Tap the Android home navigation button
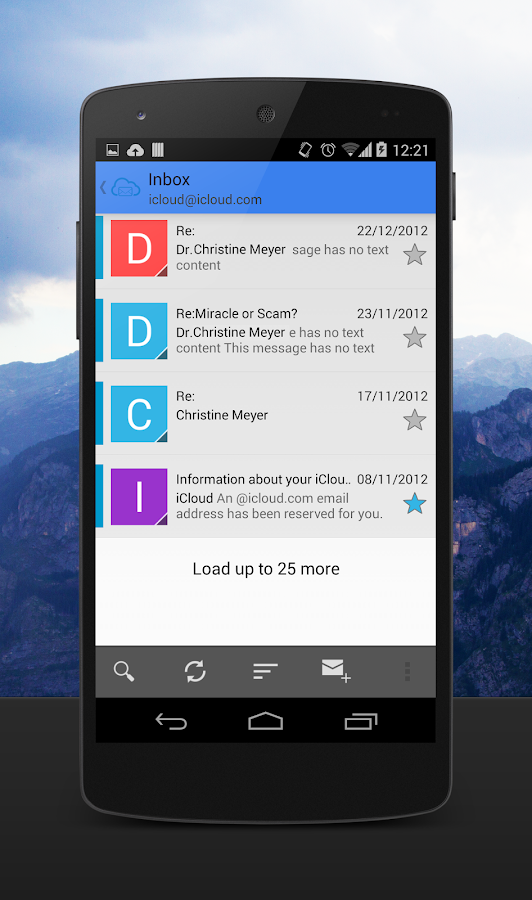 click(266, 721)
